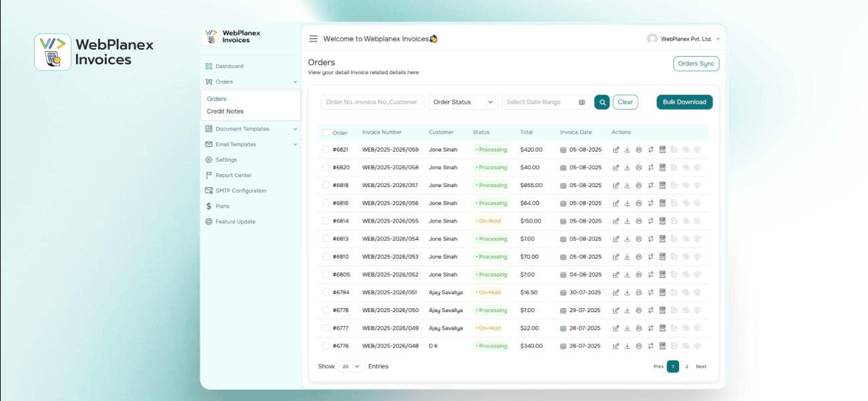The height and width of the screenshot is (401, 868).
Task: Click the document icon for order #6814
Action: [662, 221]
